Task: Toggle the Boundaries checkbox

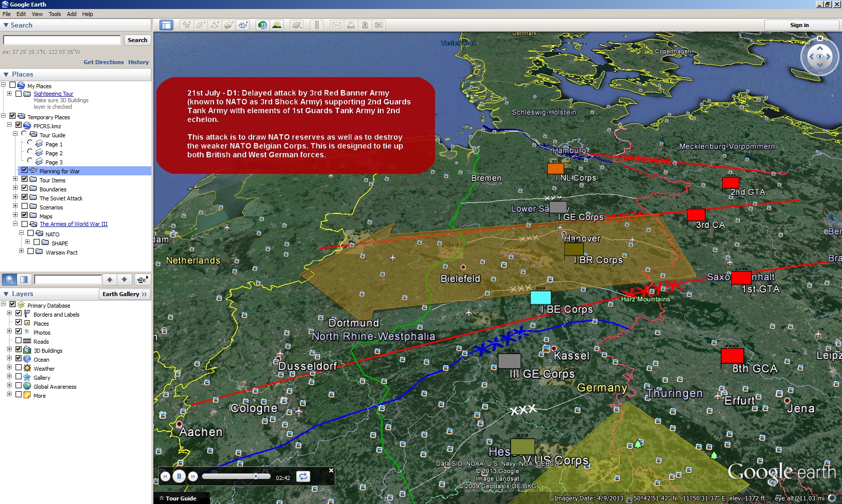Action: [x=25, y=188]
